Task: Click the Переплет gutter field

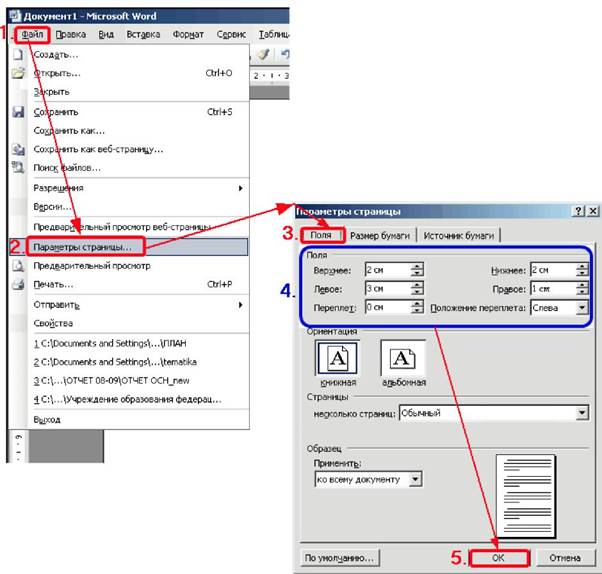Action: [x=388, y=307]
